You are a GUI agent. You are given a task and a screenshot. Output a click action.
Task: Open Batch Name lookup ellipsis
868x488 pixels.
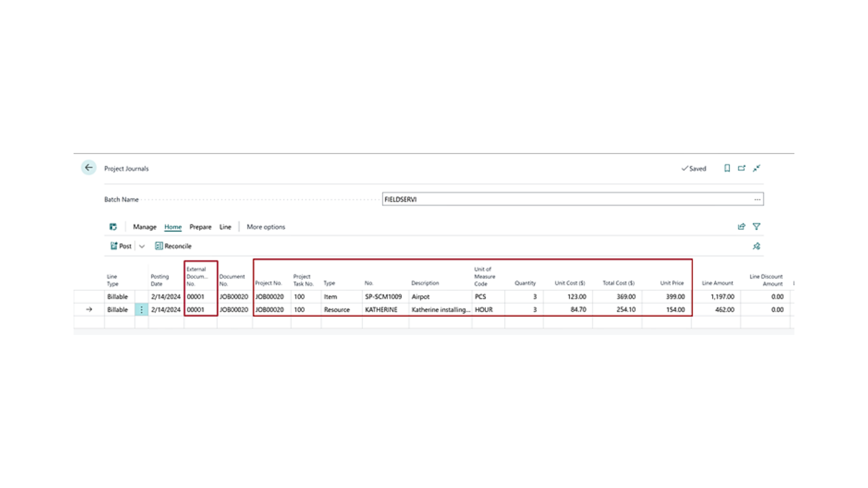pos(757,199)
